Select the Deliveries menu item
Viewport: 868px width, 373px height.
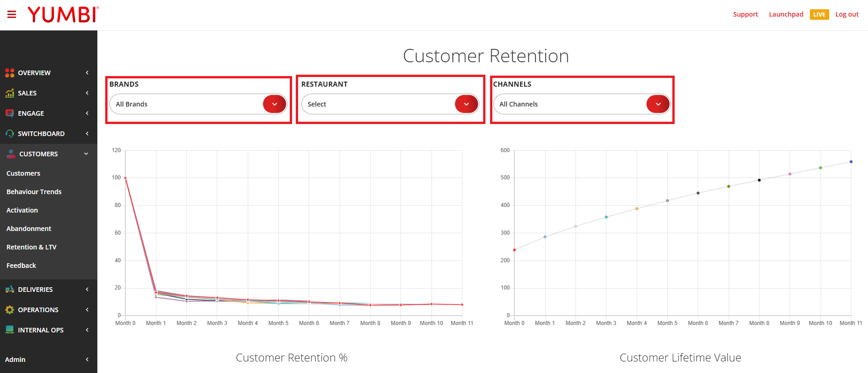(48, 290)
